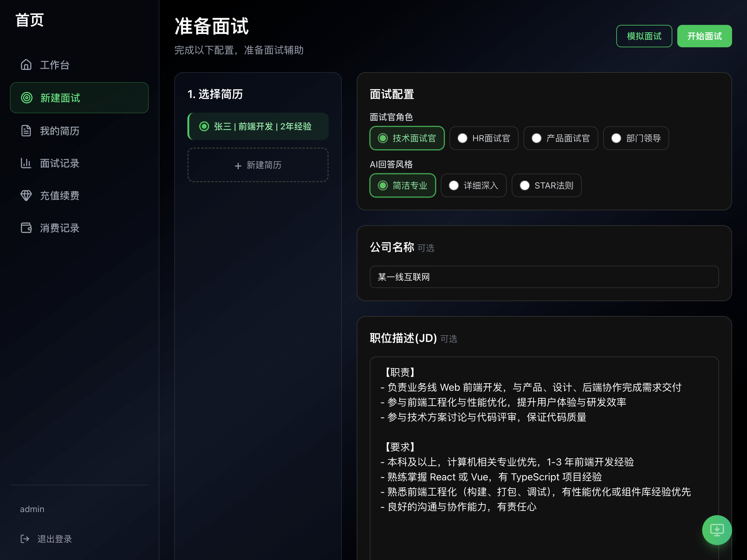Viewport: 747px width, 560px height.
Task: Click the wallet icon for 消费记录
Action: pos(26,228)
